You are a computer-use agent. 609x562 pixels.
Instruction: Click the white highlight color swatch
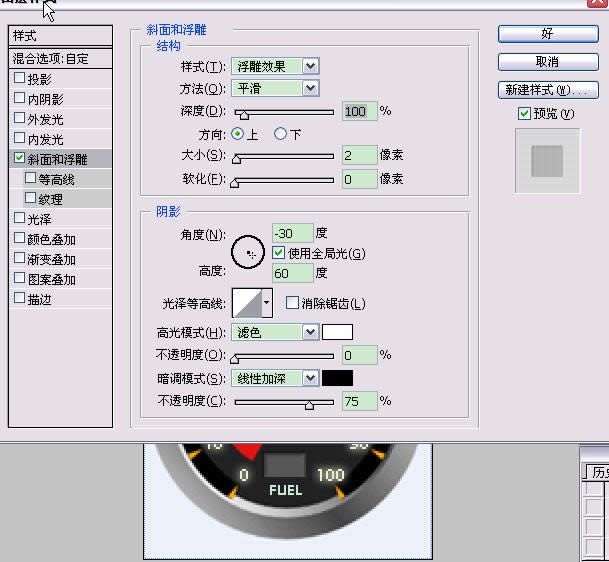pyautogui.click(x=337, y=332)
